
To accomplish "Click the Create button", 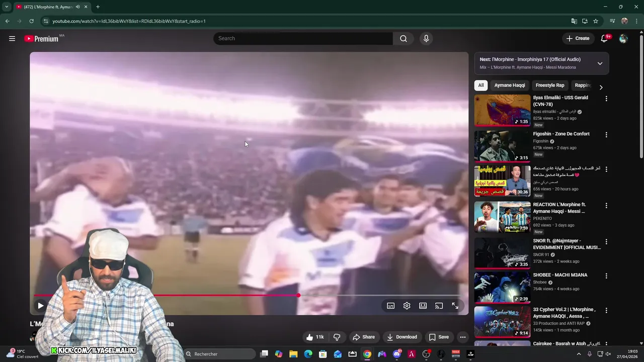I will 578,38.
